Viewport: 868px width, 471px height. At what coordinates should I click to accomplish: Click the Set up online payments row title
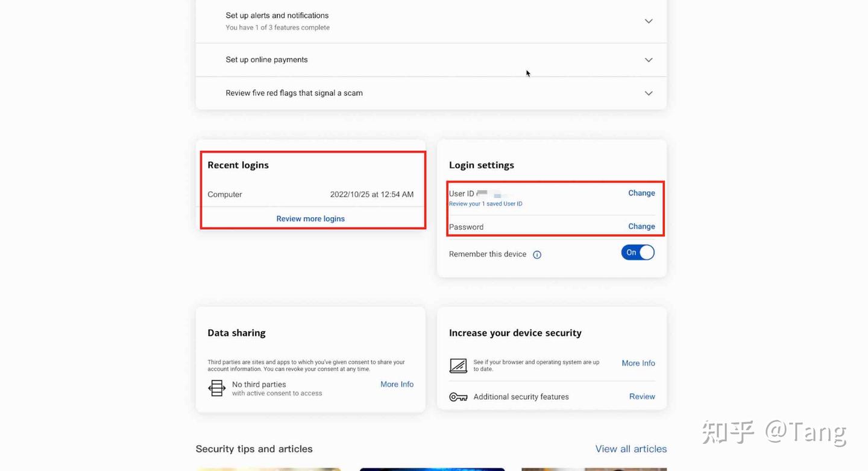266,60
